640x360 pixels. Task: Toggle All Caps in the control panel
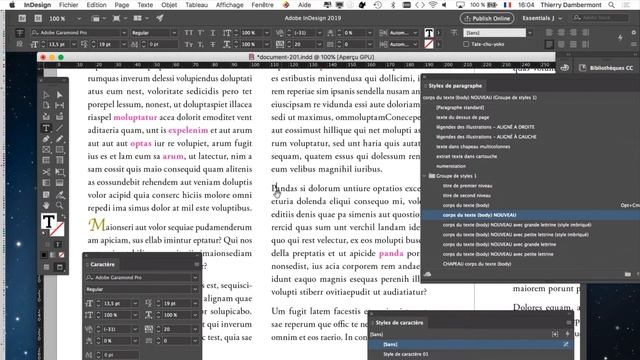pos(189,33)
